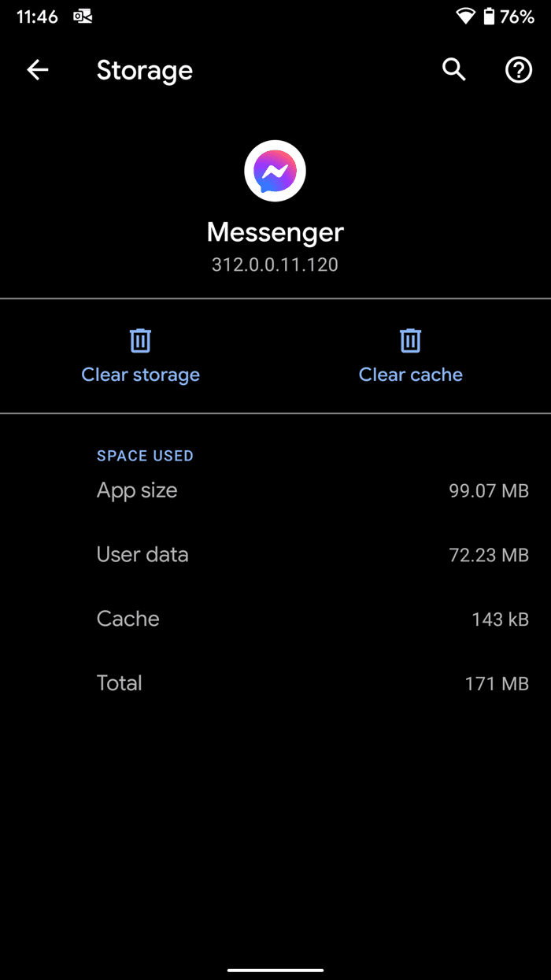The height and width of the screenshot is (980, 551).
Task: Tap the Messenger app name text
Action: [x=275, y=232]
